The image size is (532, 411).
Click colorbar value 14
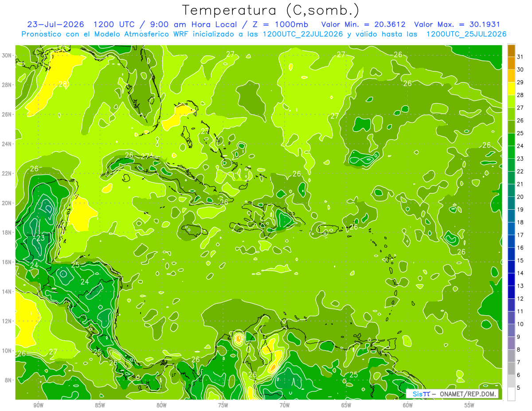(x=520, y=273)
